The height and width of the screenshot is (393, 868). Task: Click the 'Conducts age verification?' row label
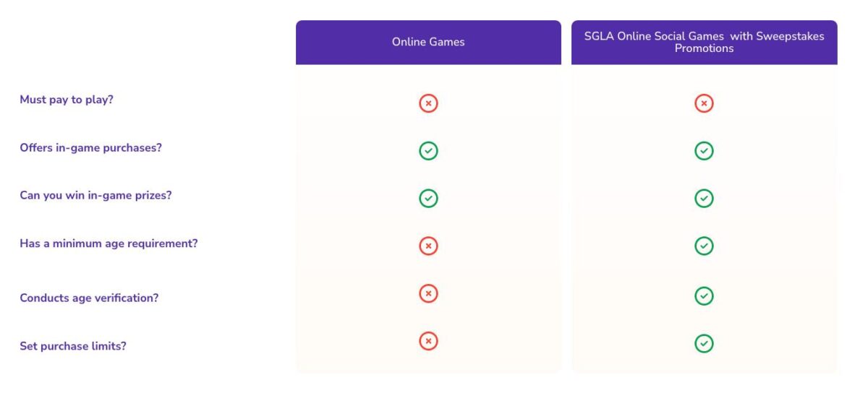(x=89, y=298)
